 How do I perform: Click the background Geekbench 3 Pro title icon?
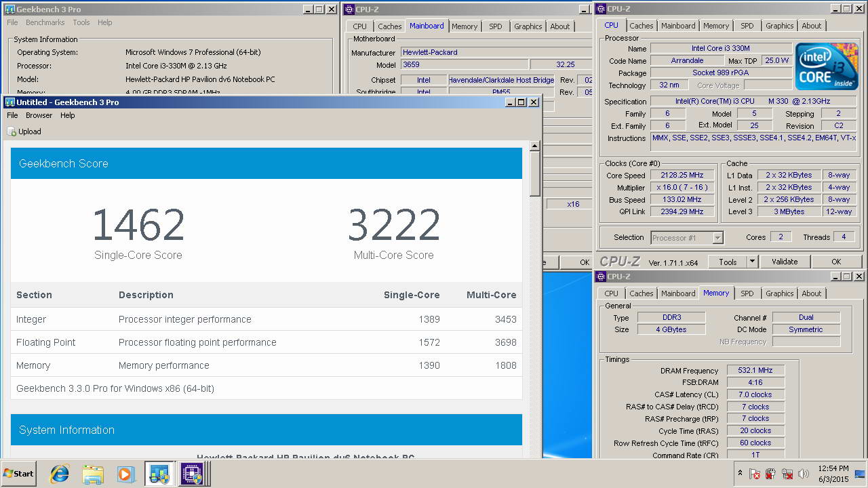pos(10,9)
